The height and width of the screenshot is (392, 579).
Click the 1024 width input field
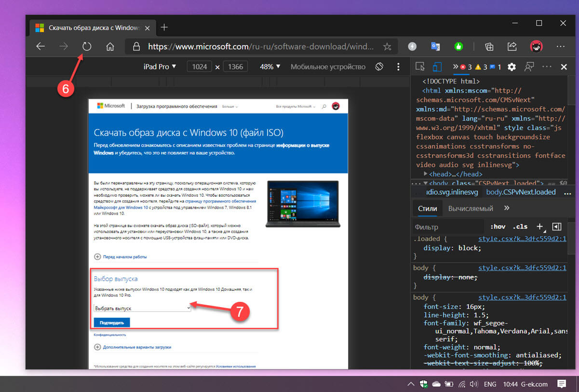pos(199,67)
